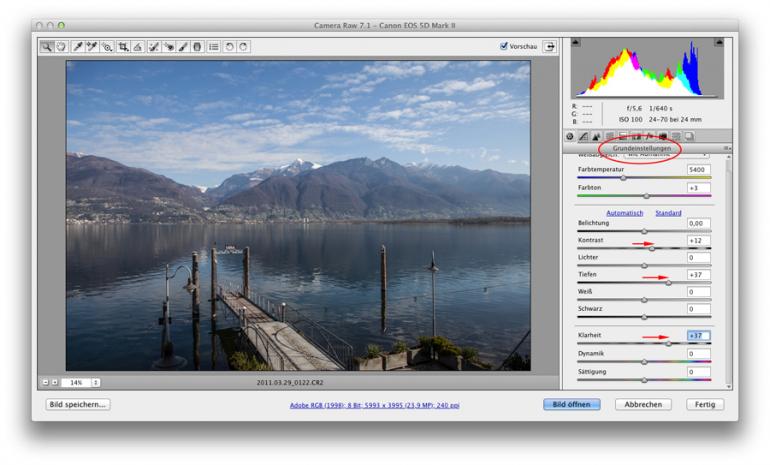Click the Schwarz slider handle

pos(644,317)
